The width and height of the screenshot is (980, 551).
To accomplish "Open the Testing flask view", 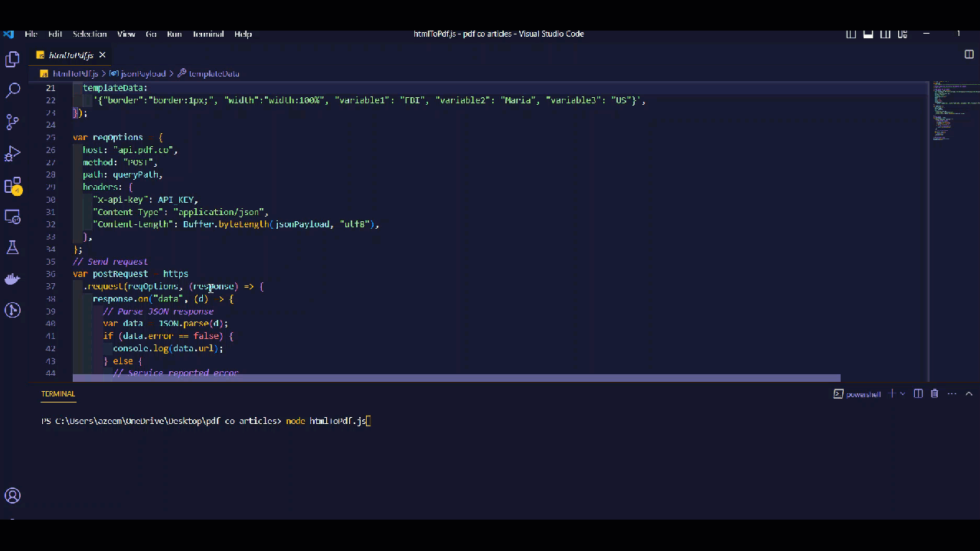I will (12, 247).
